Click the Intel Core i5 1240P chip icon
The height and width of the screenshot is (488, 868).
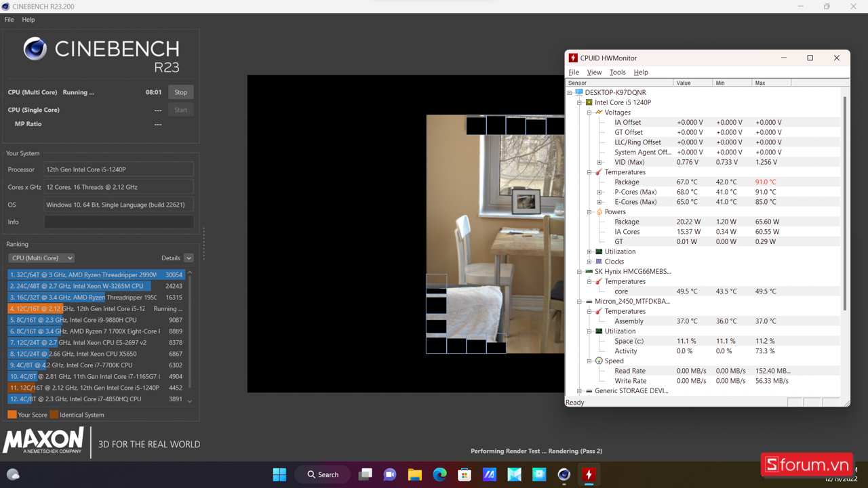(x=589, y=102)
